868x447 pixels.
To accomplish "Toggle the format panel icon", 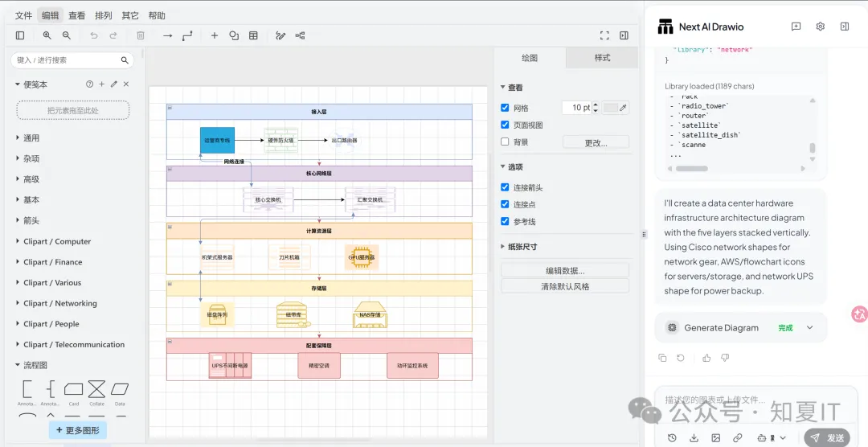I will coord(624,35).
